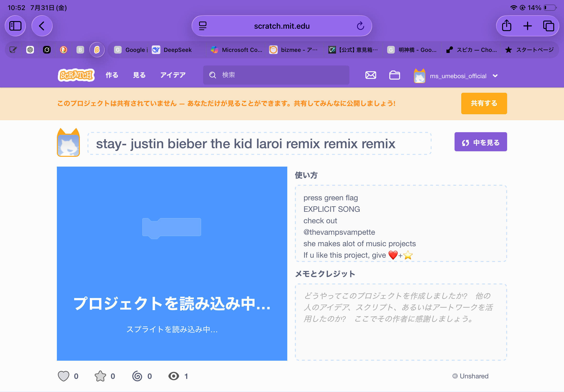Screen dimensions: 564x392
Task: Switch to the スタートページ tab
Action: point(529,50)
